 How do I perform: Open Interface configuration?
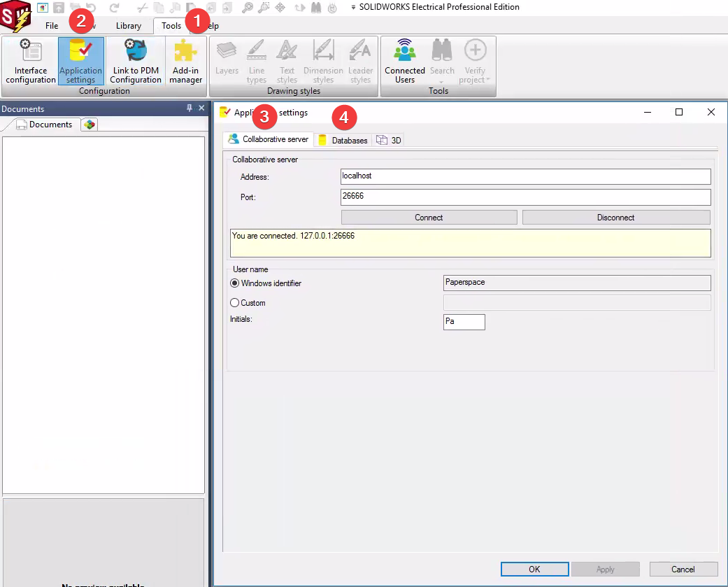(x=31, y=62)
